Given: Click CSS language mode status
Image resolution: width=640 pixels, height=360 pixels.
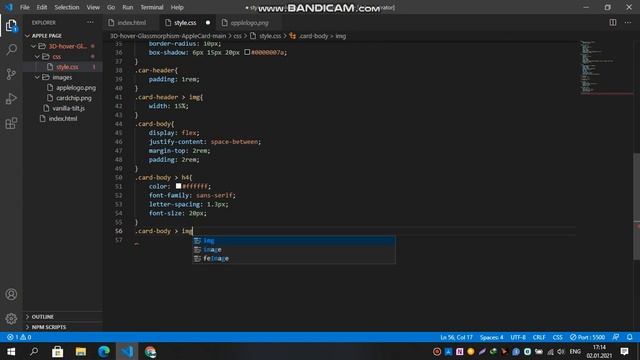Looking at the screenshot, I should point(557,337).
